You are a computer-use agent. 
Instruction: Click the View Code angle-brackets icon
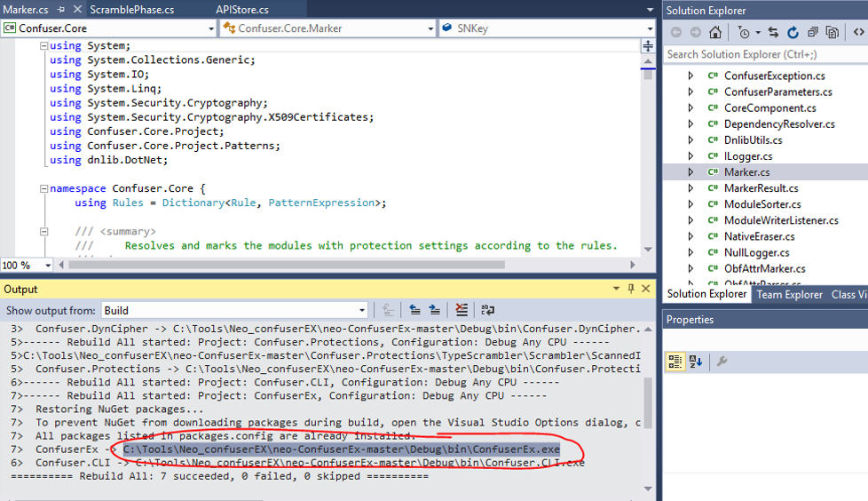pyautogui.click(x=858, y=32)
